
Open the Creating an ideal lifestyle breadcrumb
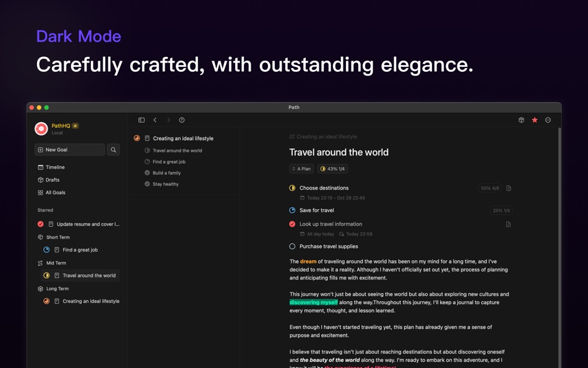[326, 137]
